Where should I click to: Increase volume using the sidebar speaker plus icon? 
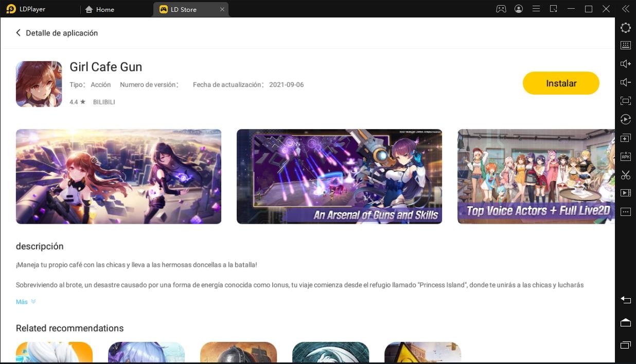[625, 64]
